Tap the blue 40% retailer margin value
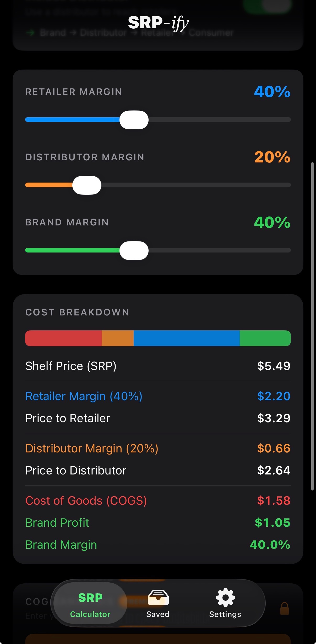This screenshot has height=644, width=316. (272, 92)
